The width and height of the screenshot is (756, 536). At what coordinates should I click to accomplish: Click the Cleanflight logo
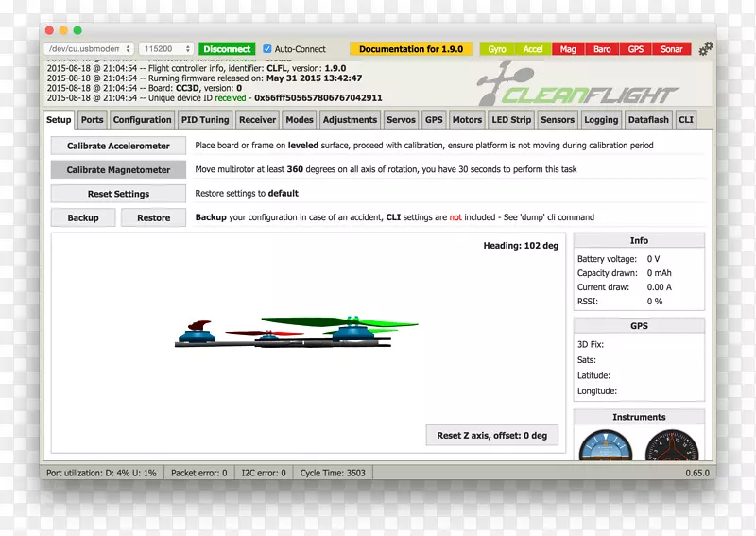pos(577,83)
